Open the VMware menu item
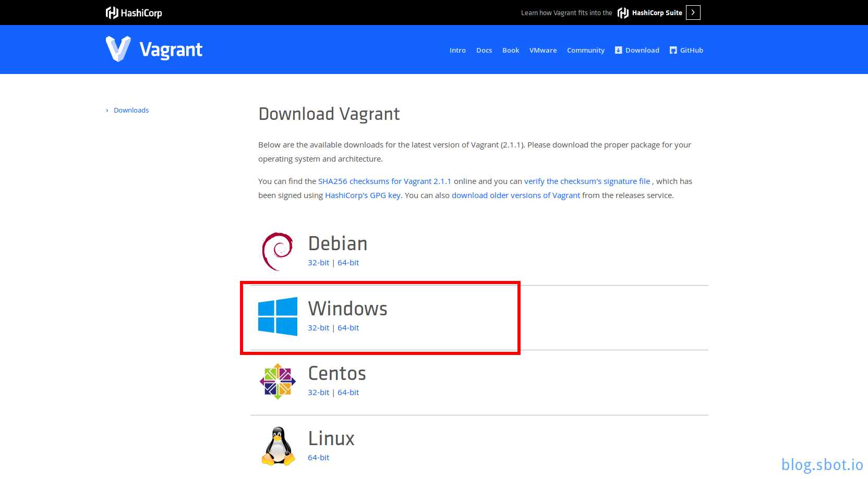Image resolution: width=868 pixels, height=479 pixels. pos(543,50)
